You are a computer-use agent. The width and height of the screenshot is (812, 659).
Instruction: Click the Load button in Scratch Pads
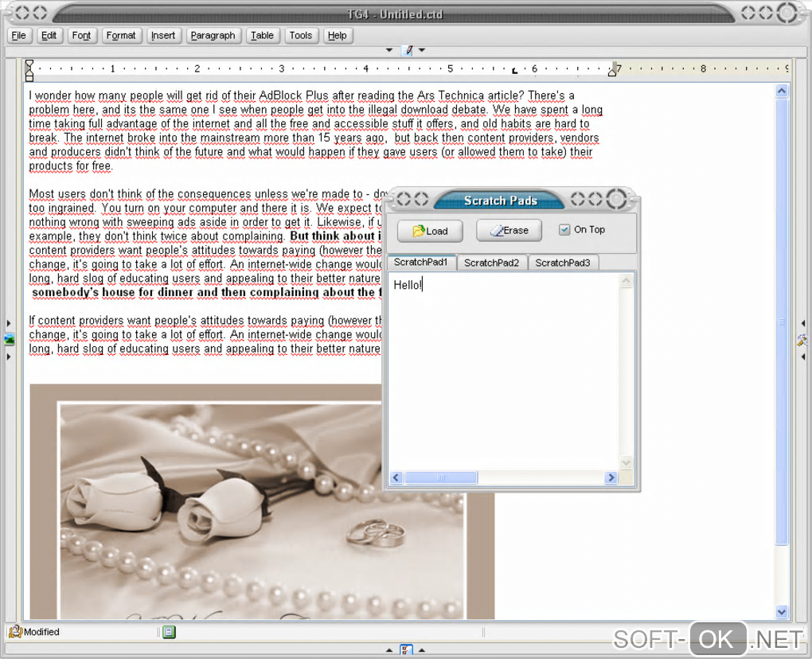430,231
